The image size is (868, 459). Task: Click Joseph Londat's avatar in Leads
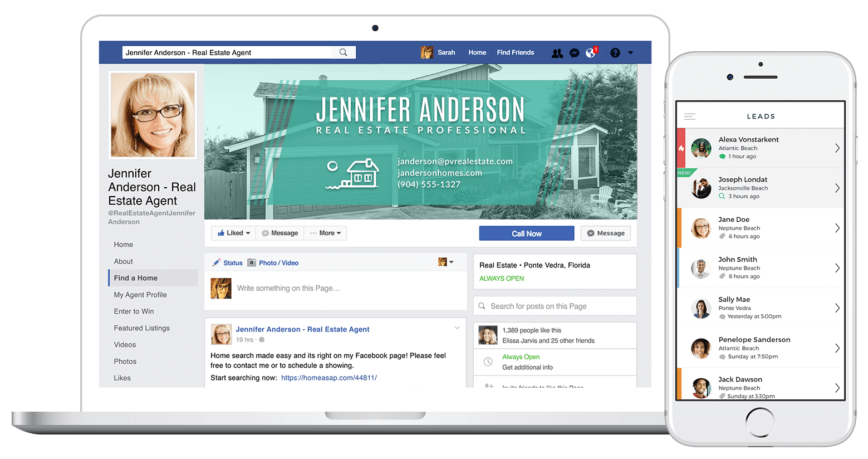[701, 188]
